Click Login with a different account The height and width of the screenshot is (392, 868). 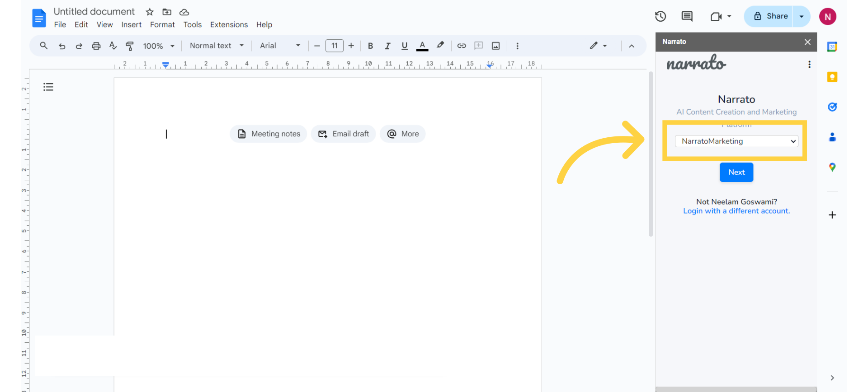(x=736, y=211)
